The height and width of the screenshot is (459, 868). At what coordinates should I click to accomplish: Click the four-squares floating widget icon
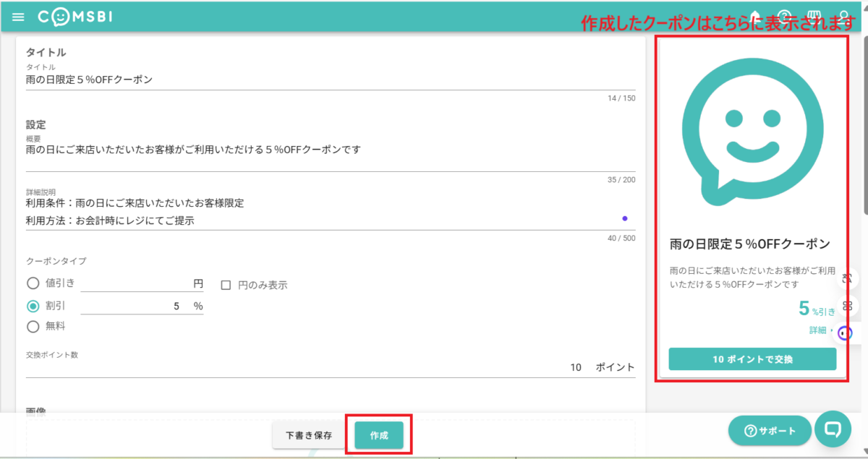(848, 306)
